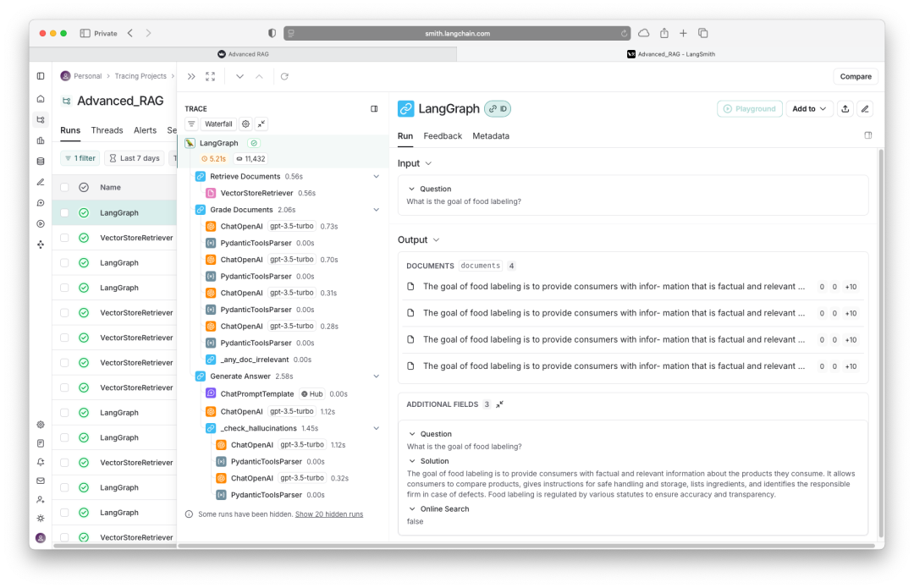Check the select-all checkbox in Name header
Screen dimensions: 914x588
pyautogui.click(x=64, y=187)
